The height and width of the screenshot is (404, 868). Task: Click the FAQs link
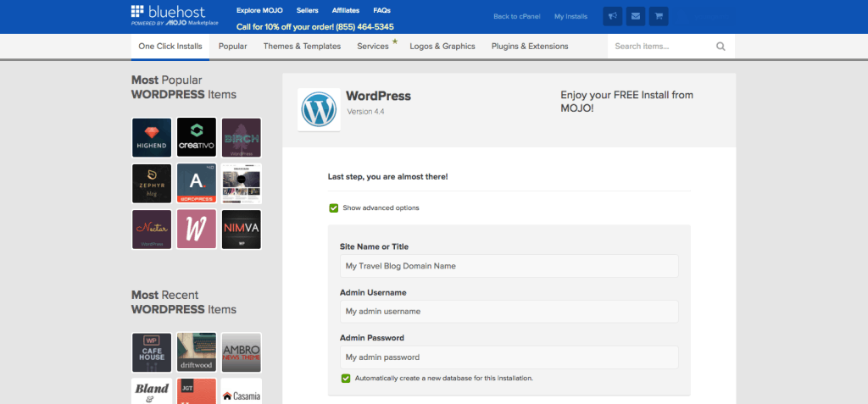click(382, 10)
